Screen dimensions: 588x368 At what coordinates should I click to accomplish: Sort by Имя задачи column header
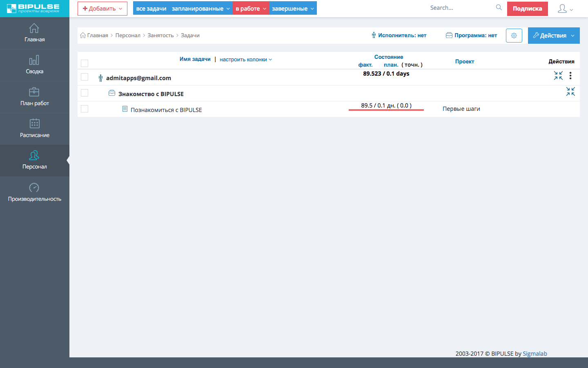195,59
